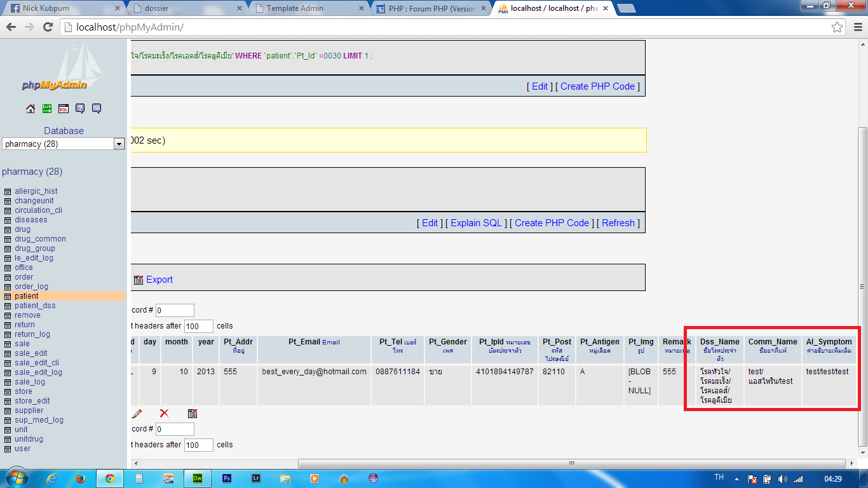Click the table icon beside supplier
This screenshot has width=868, height=488.
[x=8, y=410]
